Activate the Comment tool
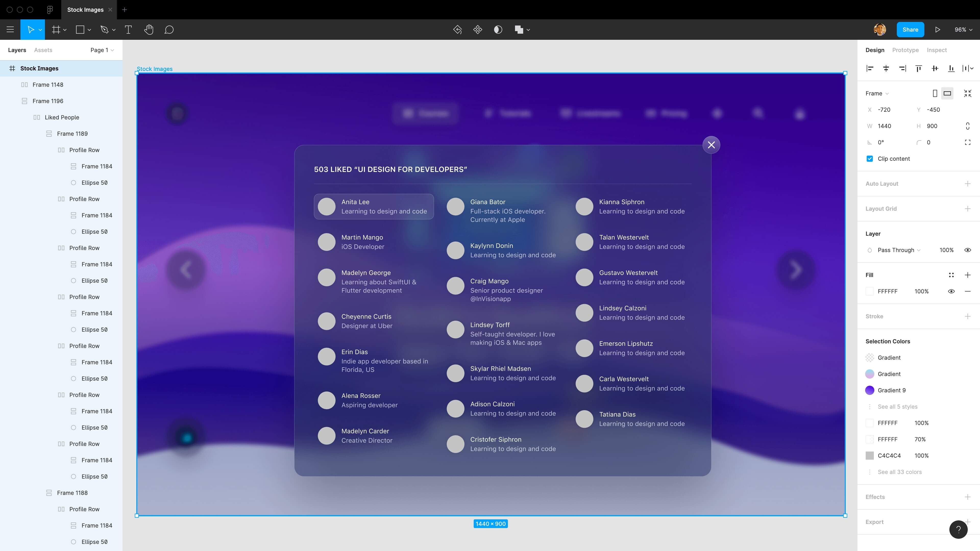 (169, 30)
